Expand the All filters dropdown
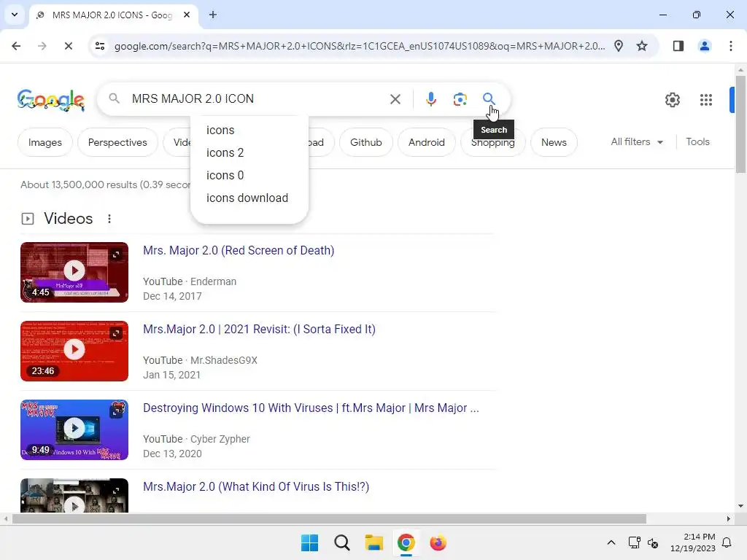Viewport: 747px width, 560px height. [x=637, y=142]
